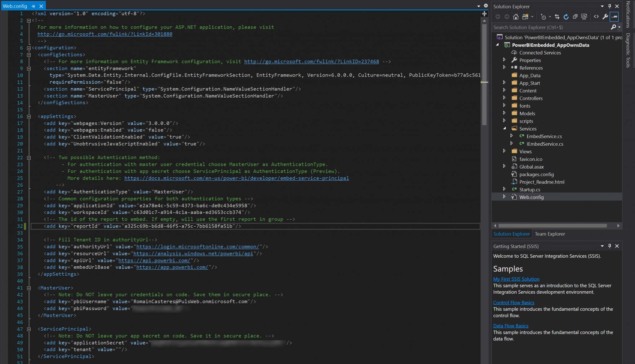Open the Notifications side tab

(628, 14)
